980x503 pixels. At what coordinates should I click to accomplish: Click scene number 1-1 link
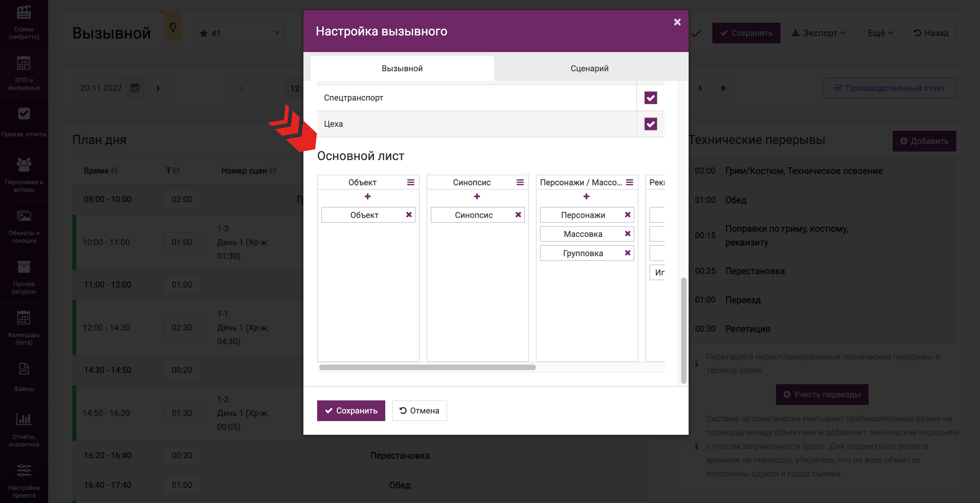tap(222, 314)
